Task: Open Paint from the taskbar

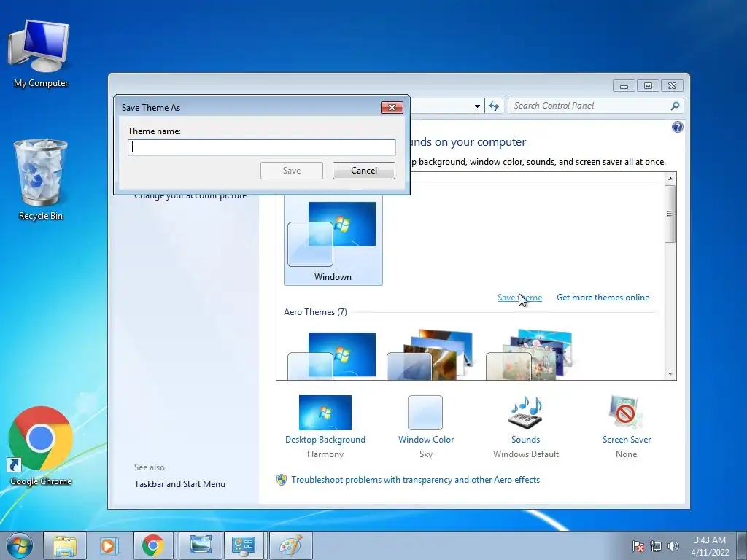Action: [290, 545]
